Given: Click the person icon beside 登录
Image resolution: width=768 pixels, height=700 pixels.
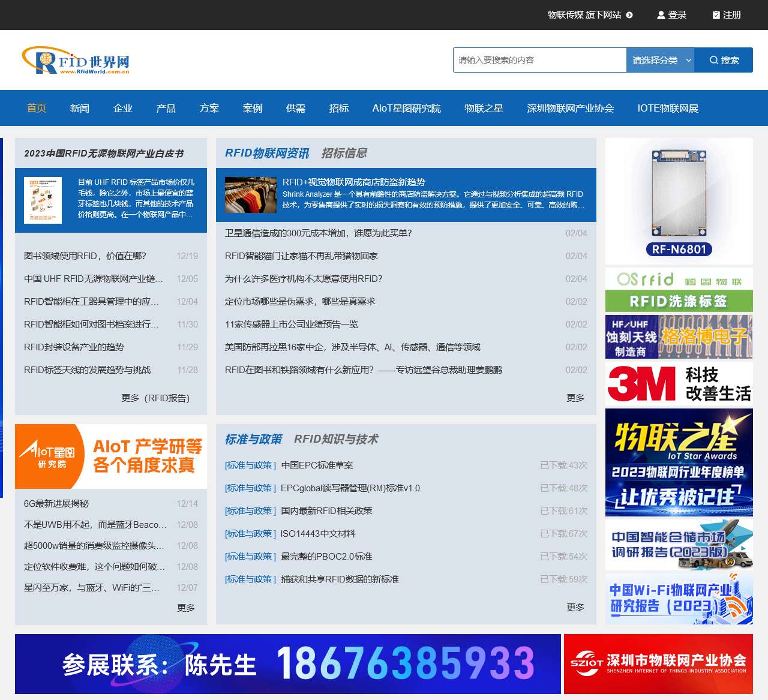Looking at the screenshot, I should [661, 15].
